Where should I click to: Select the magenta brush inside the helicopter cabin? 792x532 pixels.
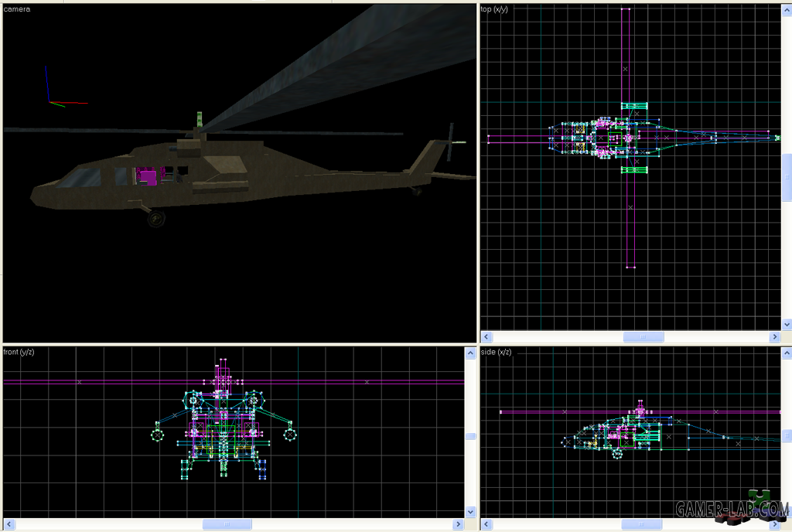147,177
